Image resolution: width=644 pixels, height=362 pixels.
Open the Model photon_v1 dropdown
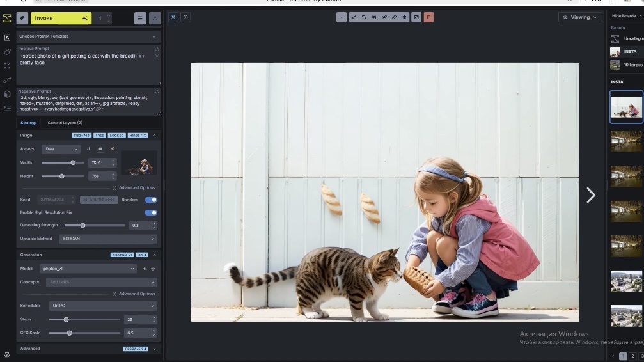[x=88, y=269]
